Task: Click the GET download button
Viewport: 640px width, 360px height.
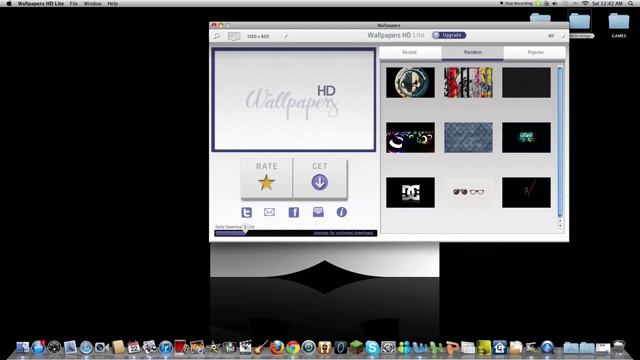Action: [x=320, y=178]
